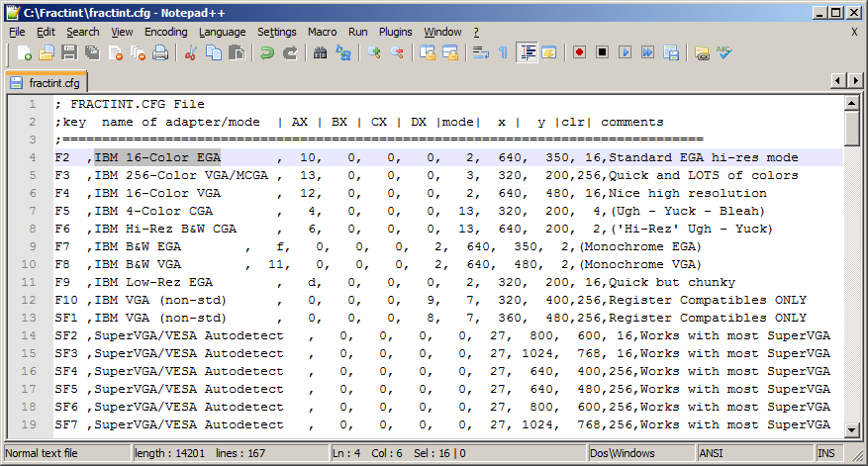Open the Macro menu

(323, 32)
